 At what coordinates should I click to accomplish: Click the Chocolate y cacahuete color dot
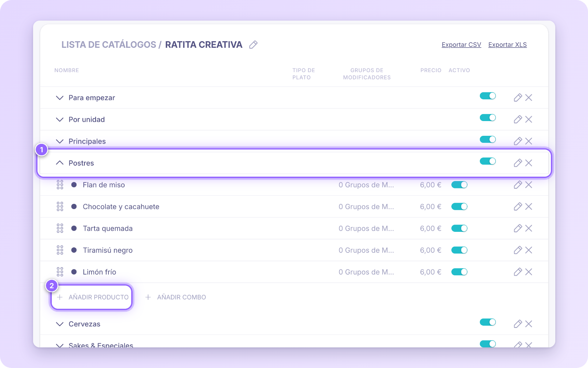[x=74, y=206]
